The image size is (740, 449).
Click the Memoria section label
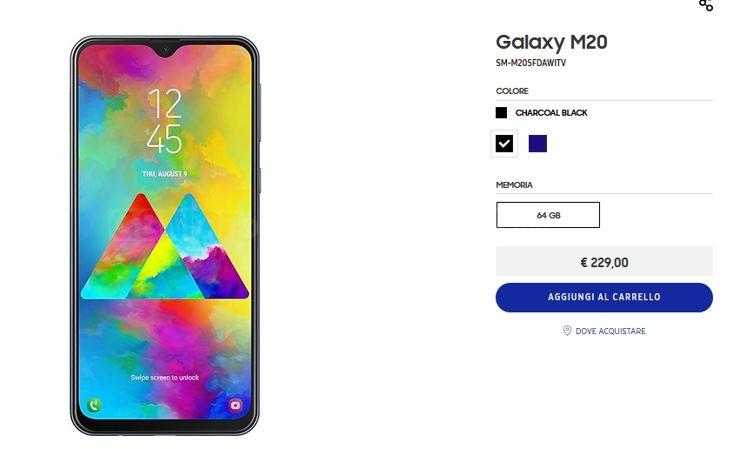point(514,185)
